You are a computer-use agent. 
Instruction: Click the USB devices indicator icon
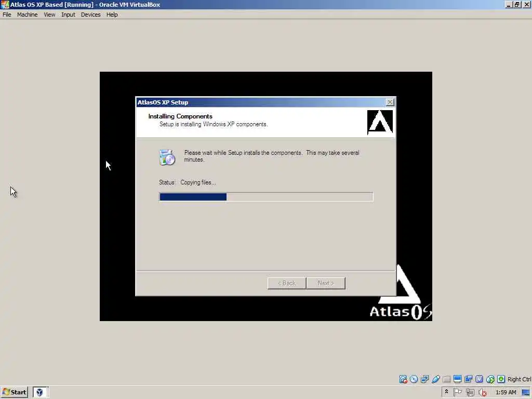coord(436,379)
